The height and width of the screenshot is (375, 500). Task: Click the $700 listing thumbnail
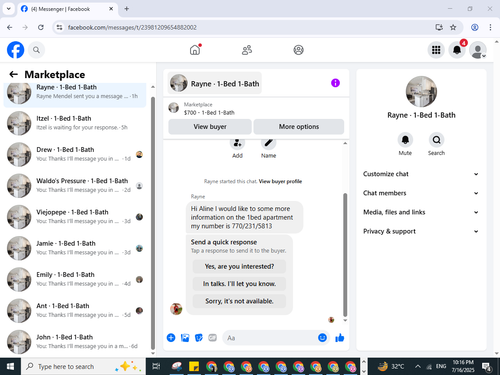pos(173,108)
